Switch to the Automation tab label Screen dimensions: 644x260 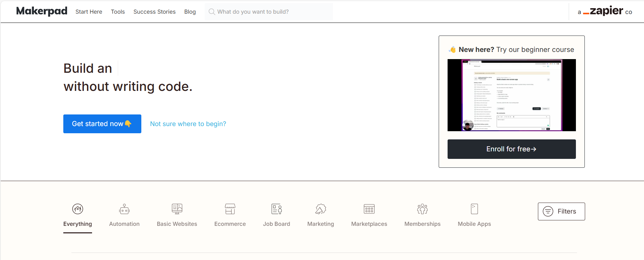coord(124,224)
